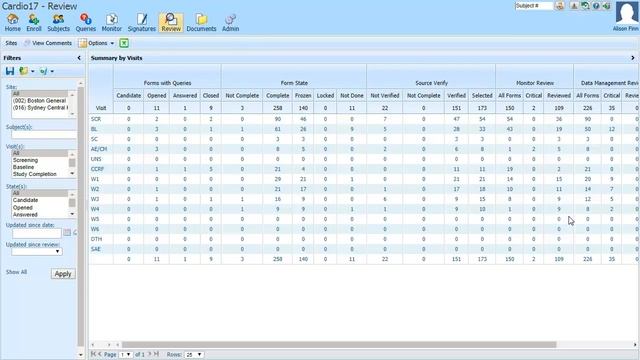Click the OTH visit row label
Image resolution: width=640 pixels, height=360 pixels.
(x=96, y=239)
